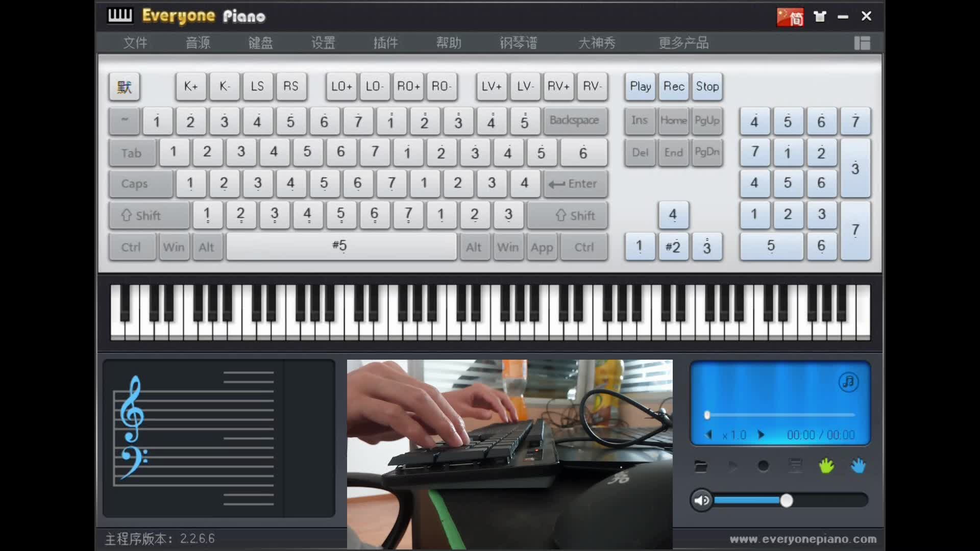Click the 默 (default) preset button

pyautogui.click(x=125, y=86)
